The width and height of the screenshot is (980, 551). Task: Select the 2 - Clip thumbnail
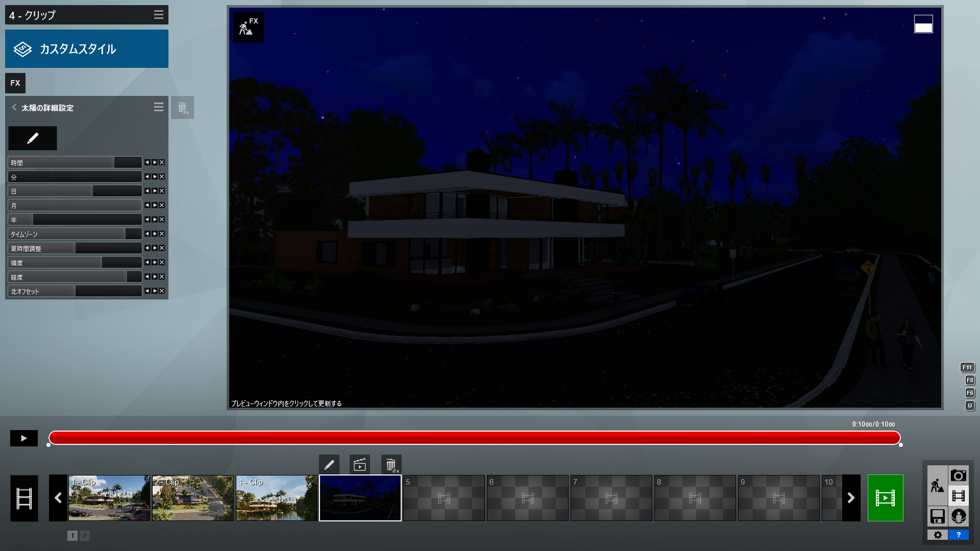point(193,498)
